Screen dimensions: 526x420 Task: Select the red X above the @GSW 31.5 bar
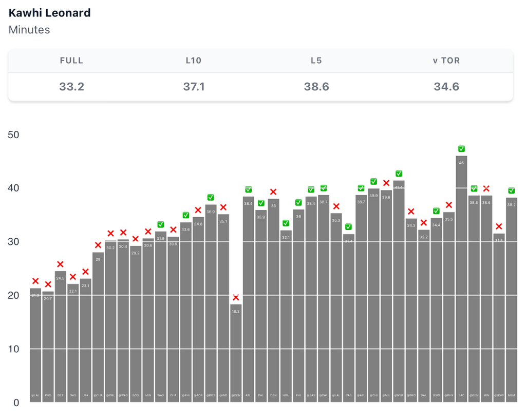coord(499,226)
